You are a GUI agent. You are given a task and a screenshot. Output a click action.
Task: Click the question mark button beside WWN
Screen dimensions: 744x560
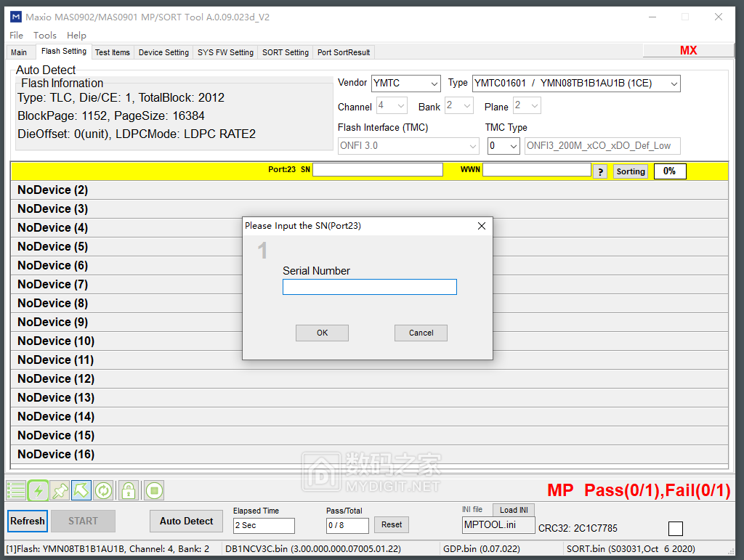click(600, 171)
